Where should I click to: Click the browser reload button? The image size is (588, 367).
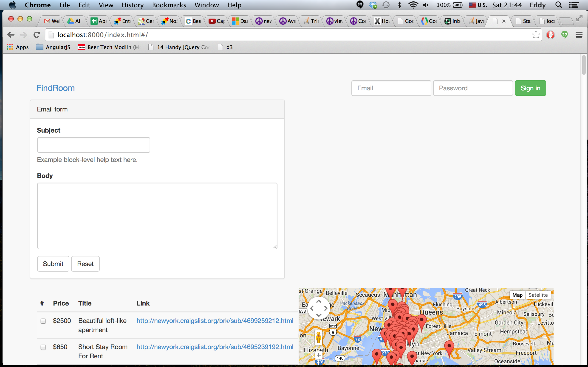pos(37,35)
